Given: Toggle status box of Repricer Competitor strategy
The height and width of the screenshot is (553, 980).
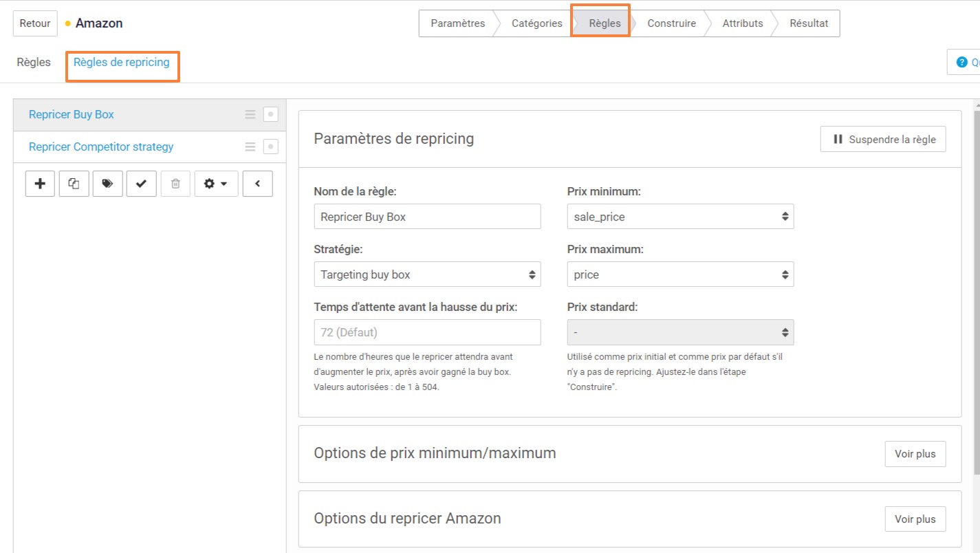Looking at the screenshot, I should pos(271,147).
